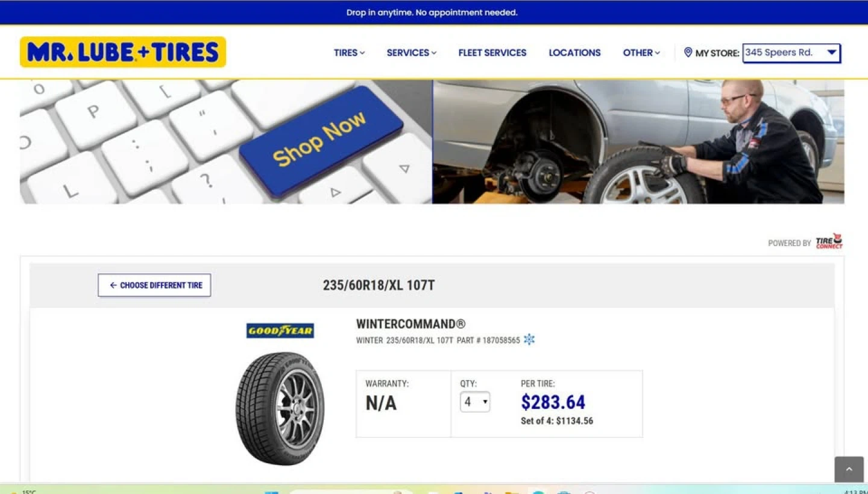
Task: Click the Goodyear brand logo
Action: click(280, 331)
